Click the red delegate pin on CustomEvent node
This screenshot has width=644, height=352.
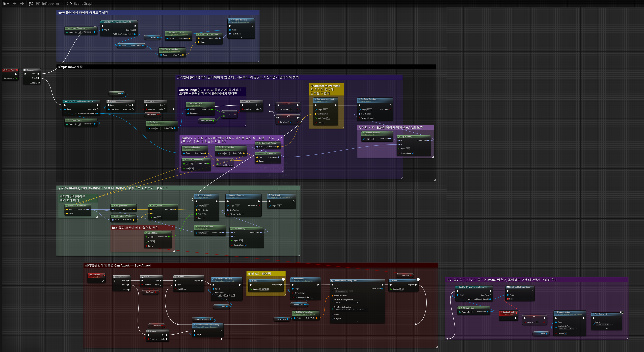[517, 313]
